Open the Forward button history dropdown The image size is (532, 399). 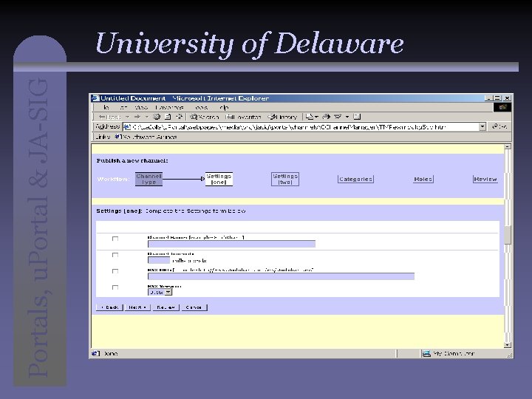point(147,117)
